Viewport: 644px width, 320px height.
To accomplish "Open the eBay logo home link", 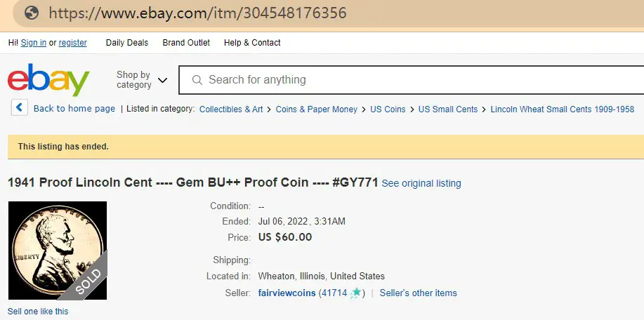I will (x=48, y=79).
